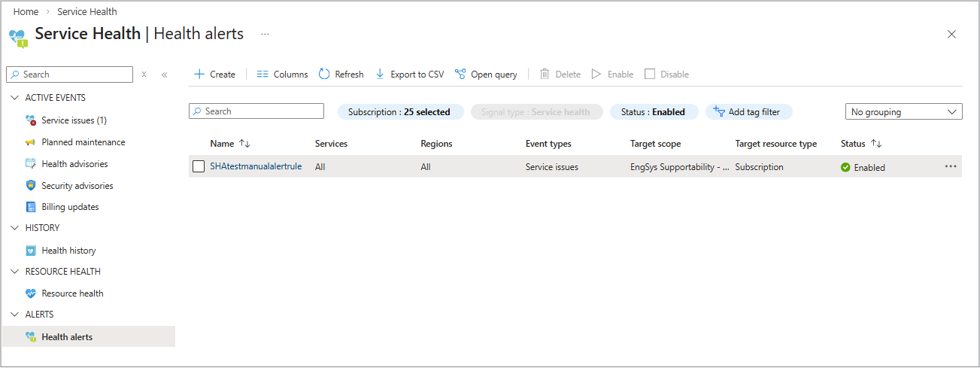Click the Service Health breadcrumb link

pyautogui.click(x=87, y=12)
